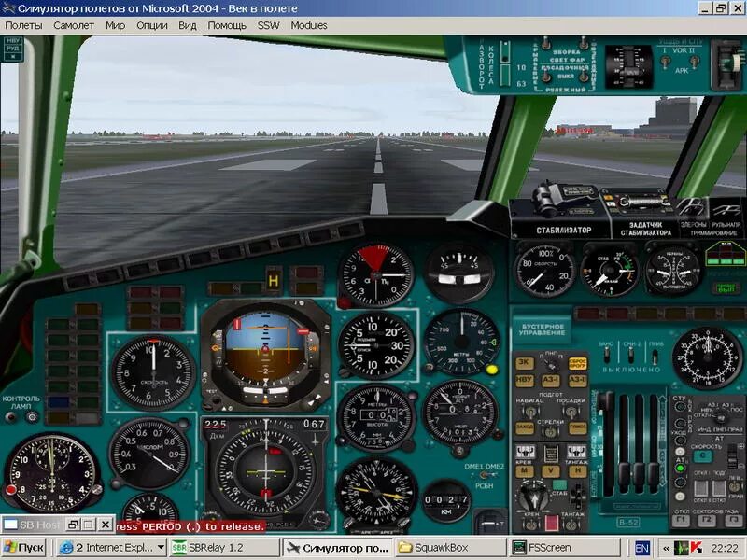Click the ГЛИСС glideslope button

(x=578, y=428)
